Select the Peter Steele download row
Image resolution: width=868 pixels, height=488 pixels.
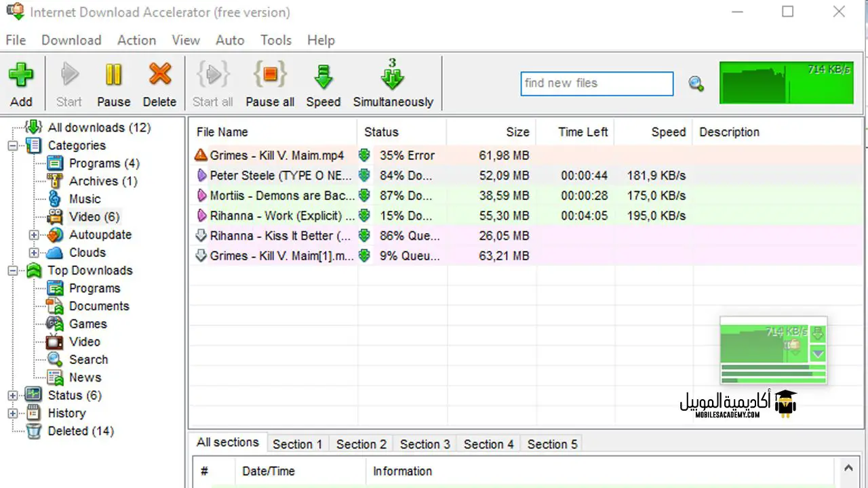point(526,176)
